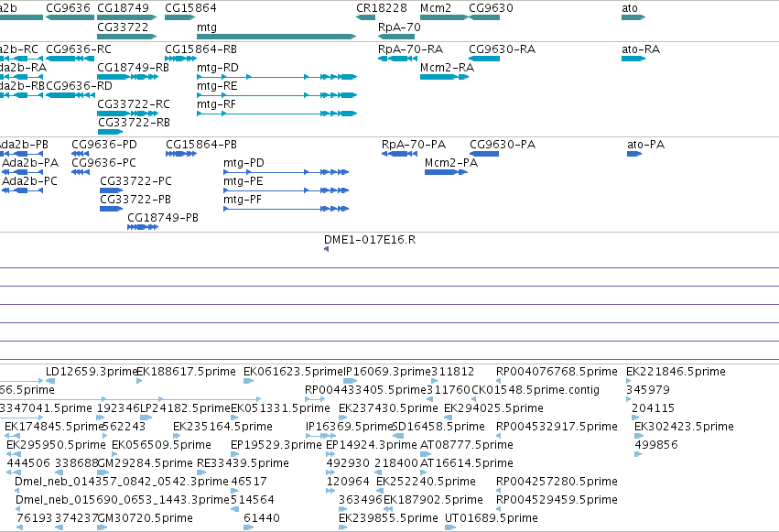The height and width of the screenshot is (532, 779).
Task: Click the Ada2b-PA protein glyph
Action: pos(22,172)
